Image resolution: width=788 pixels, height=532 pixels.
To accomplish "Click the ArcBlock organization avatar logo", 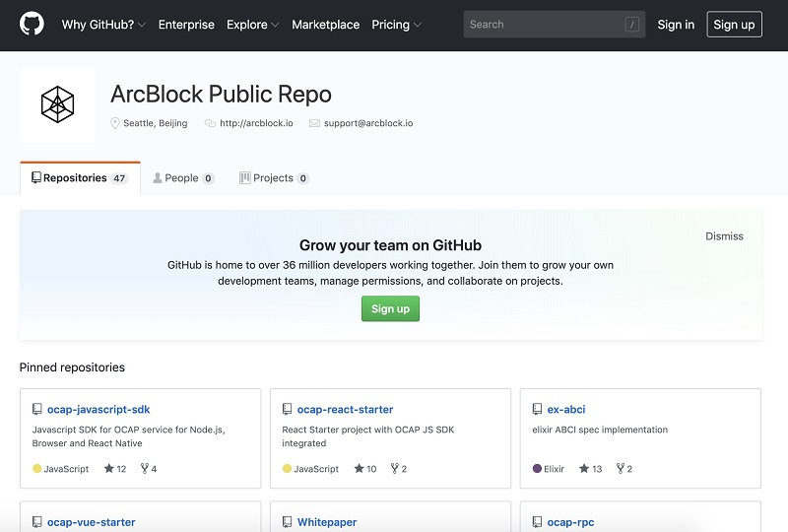I will click(58, 104).
